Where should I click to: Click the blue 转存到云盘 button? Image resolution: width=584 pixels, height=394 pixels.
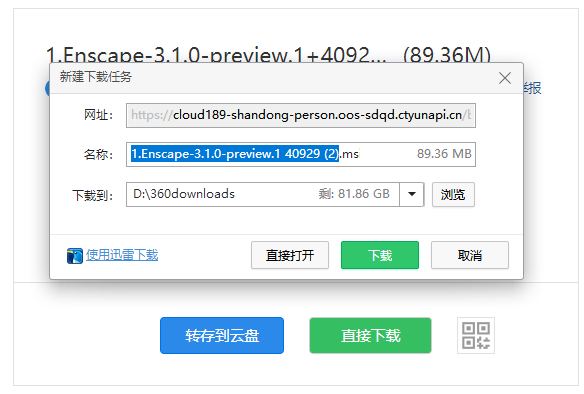(222, 335)
